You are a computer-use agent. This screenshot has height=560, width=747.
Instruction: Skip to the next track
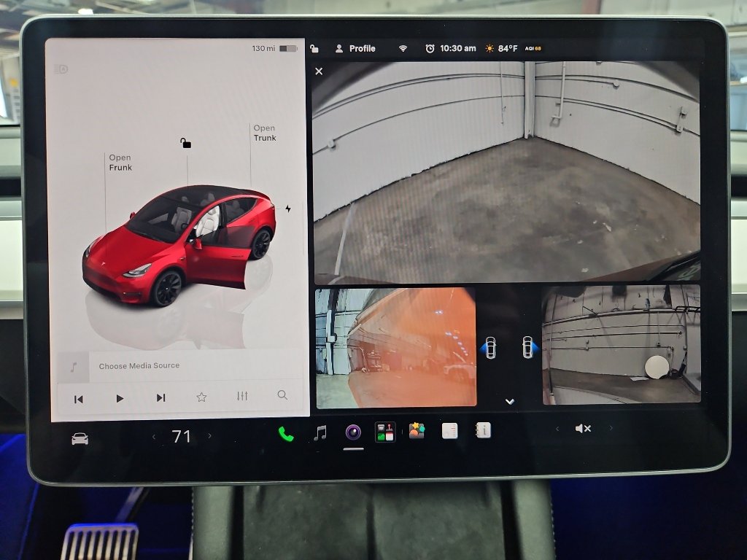click(x=160, y=397)
